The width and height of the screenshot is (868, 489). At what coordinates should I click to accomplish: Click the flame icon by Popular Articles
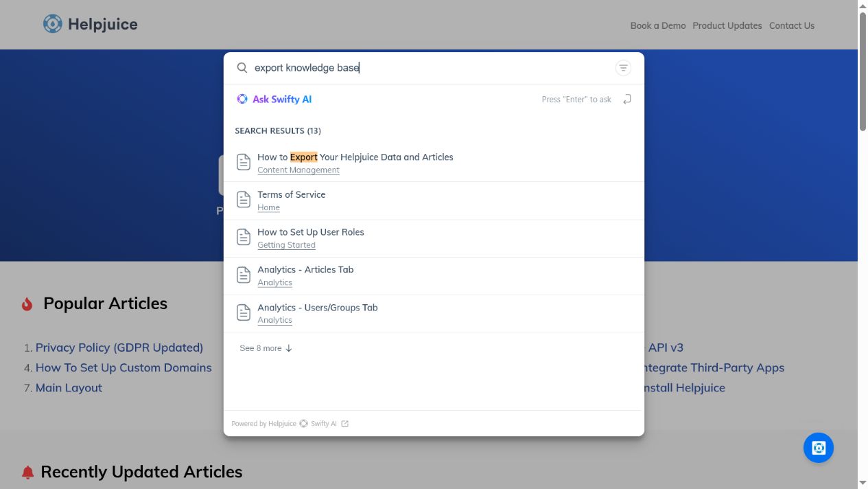(27, 304)
